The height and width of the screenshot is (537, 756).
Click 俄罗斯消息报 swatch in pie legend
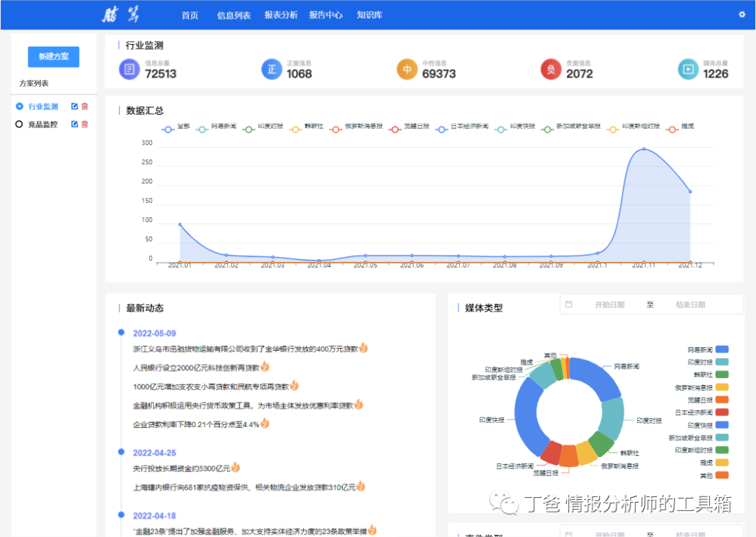pyautogui.click(x=722, y=387)
